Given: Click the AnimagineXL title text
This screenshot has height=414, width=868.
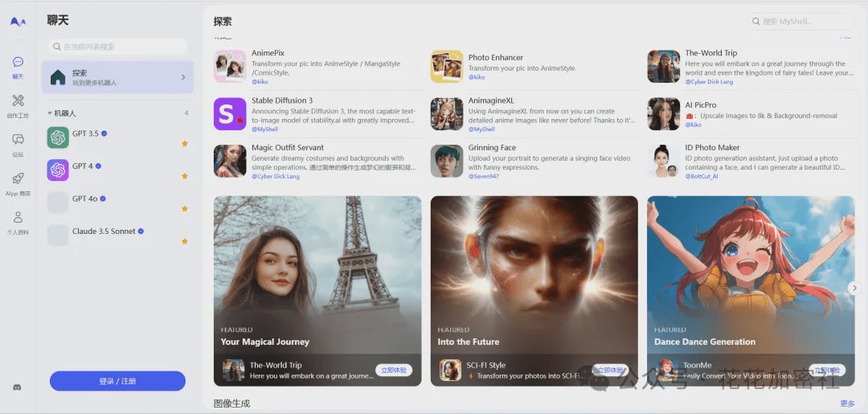Looking at the screenshot, I should (492, 100).
